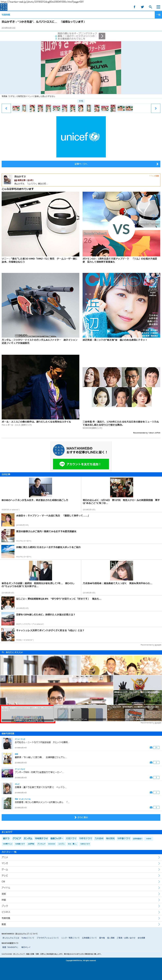Click the 一覧 button in header bar

tap(159, 15)
